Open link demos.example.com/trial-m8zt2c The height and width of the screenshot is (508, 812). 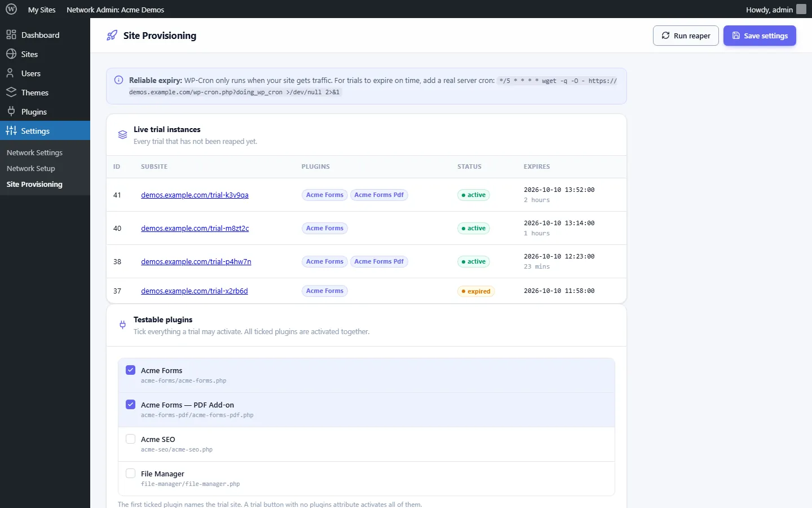(195, 228)
